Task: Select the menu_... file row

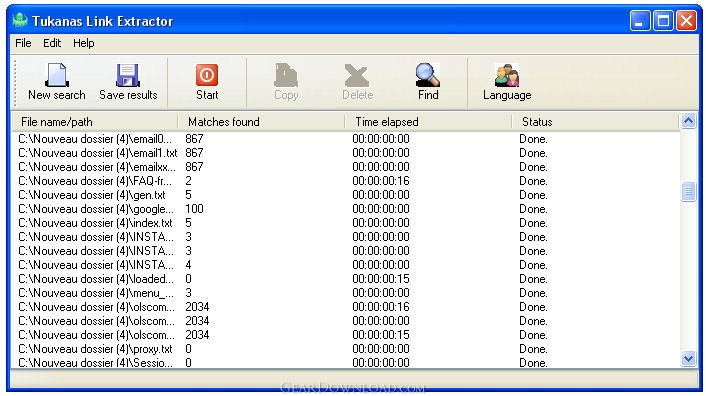Action: pyautogui.click(x=346, y=293)
